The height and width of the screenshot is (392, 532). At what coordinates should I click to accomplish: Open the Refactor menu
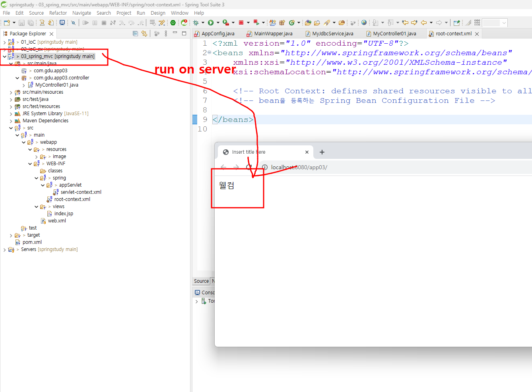click(x=58, y=13)
